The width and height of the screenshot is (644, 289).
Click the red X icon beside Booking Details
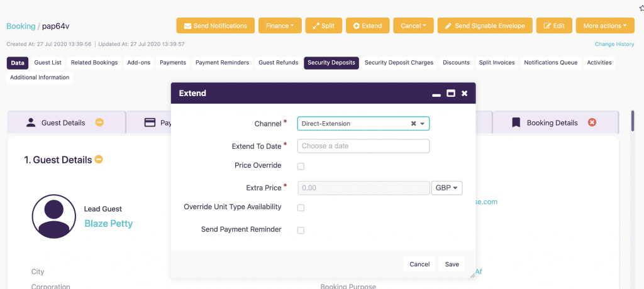(x=592, y=123)
